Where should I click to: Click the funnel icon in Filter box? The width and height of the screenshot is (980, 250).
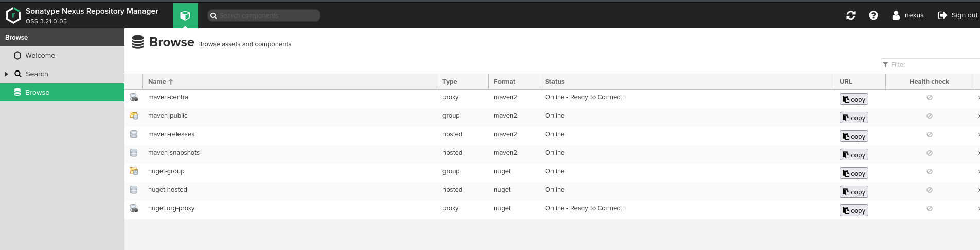885,64
